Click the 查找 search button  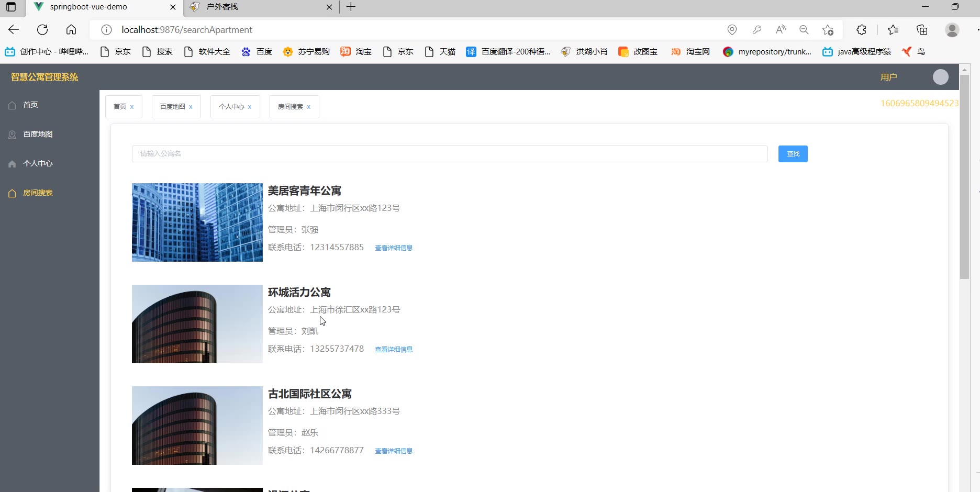point(793,154)
